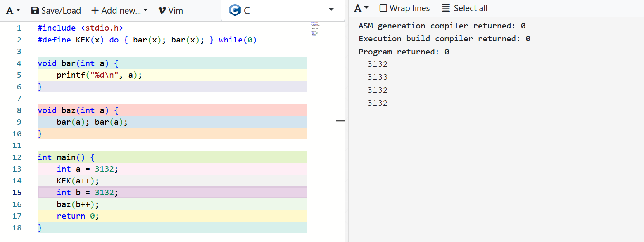Viewport: 644px width, 242px height.
Task: Enable the Wrap lines checkbox
Action: pyautogui.click(x=383, y=8)
